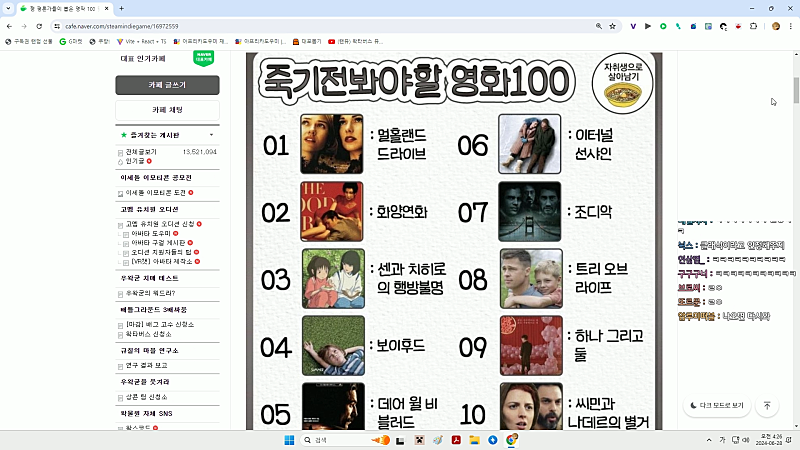Open a new browser tab
The width and height of the screenshot is (800, 450).
121,8
